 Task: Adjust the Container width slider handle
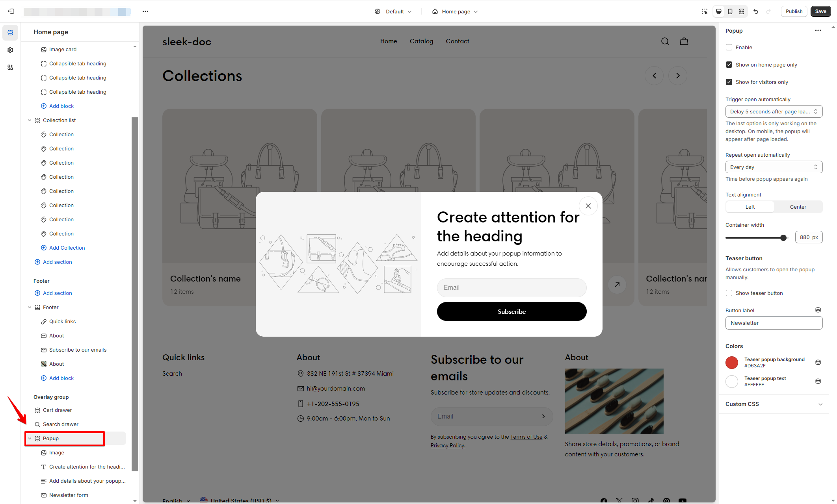tap(783, 237)
